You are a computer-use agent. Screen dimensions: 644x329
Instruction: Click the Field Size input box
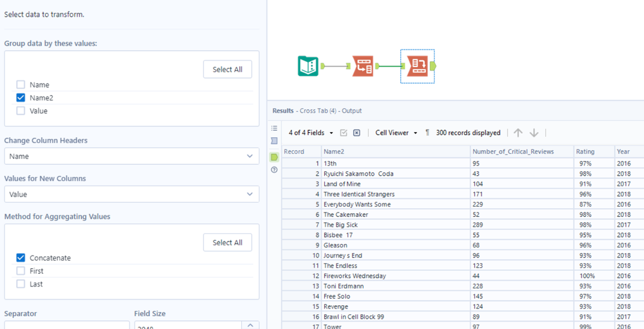click(x=189, y=325)
